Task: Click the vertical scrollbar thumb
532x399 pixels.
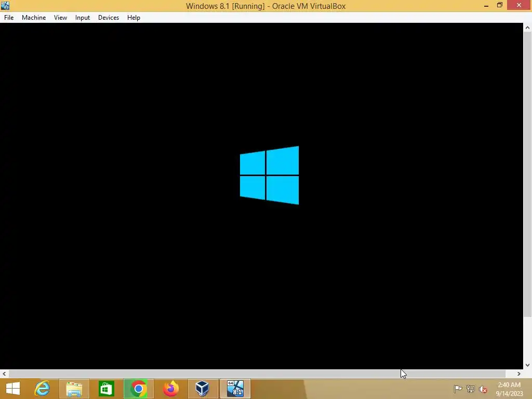Action: pos(528,175)
